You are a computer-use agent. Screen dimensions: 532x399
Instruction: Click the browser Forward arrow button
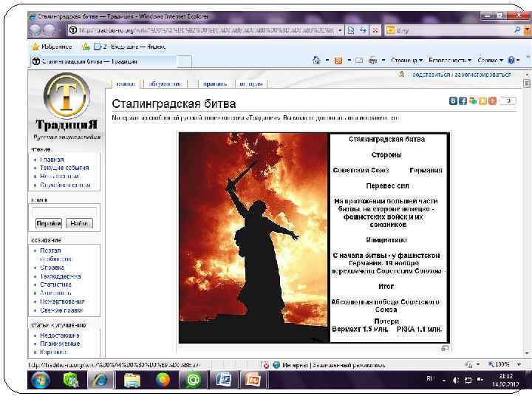(50, 30)
